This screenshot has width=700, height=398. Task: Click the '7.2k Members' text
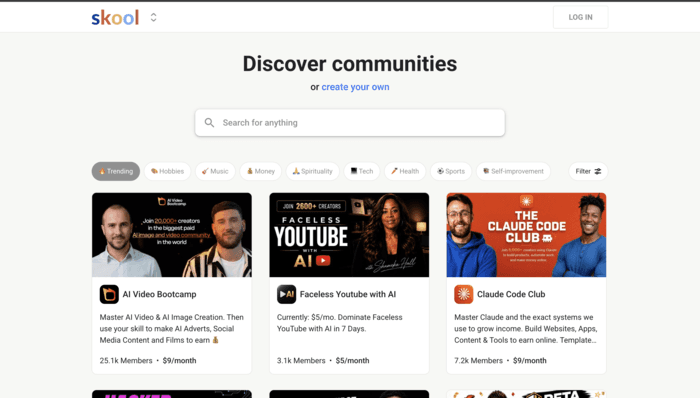pyautogui.click(x=478, y=361)
